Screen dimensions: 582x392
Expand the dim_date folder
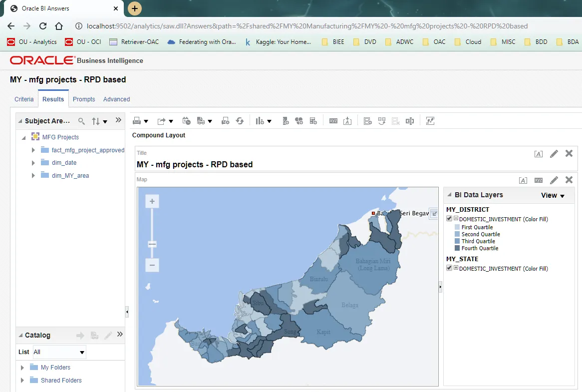coord(33,163)
